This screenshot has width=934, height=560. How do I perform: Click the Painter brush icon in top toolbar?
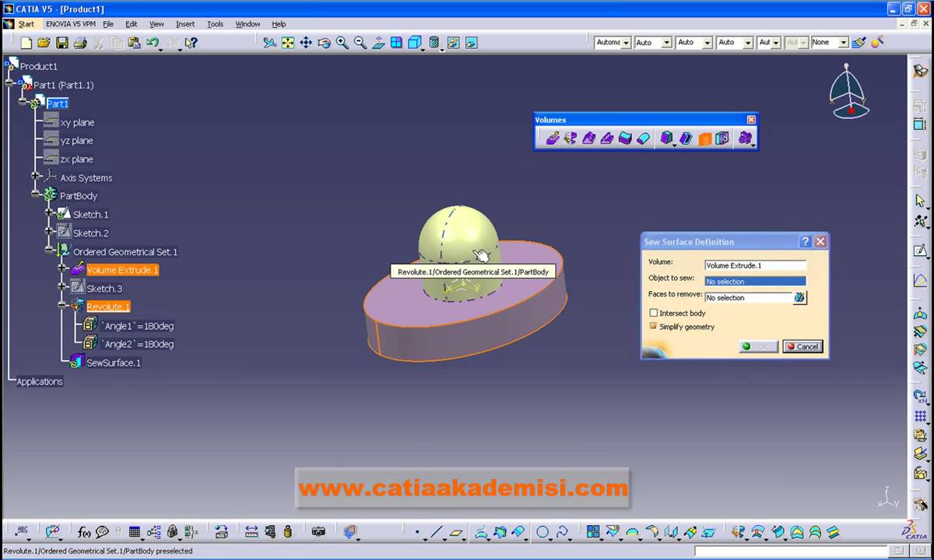coord(859,43)
